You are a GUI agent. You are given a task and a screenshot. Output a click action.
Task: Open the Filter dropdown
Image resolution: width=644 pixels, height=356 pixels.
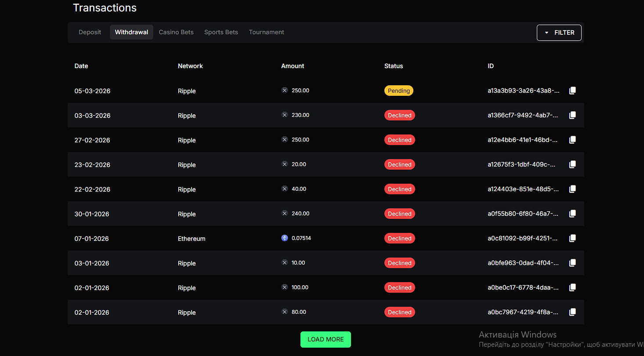coord(559,33)
